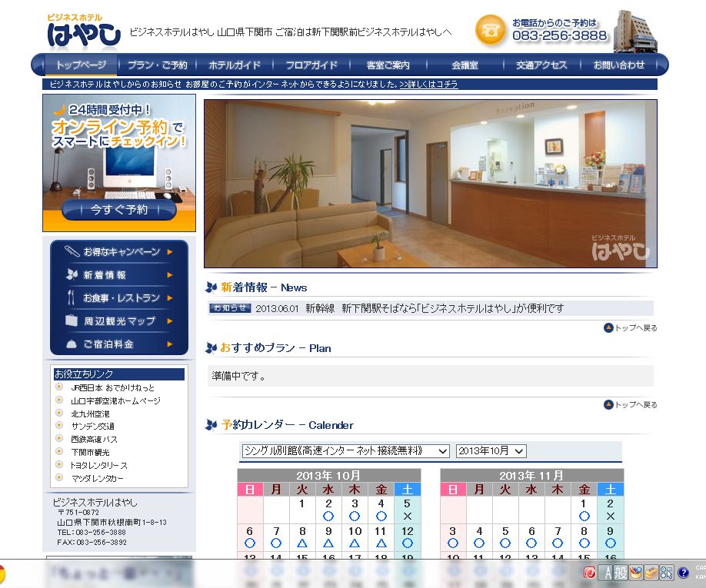Select November 1 available circle

[x=584, y=516]
